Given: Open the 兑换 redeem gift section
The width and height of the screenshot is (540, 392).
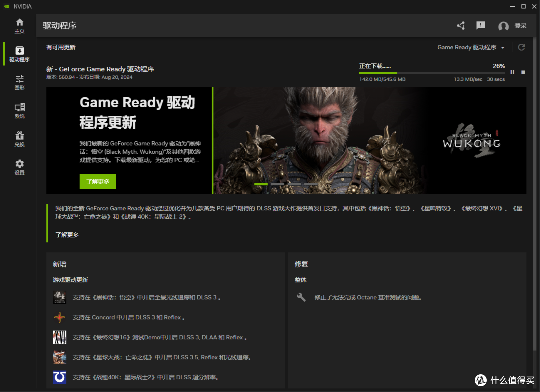Looking at the screenshot, I should [x=19, y=139].
